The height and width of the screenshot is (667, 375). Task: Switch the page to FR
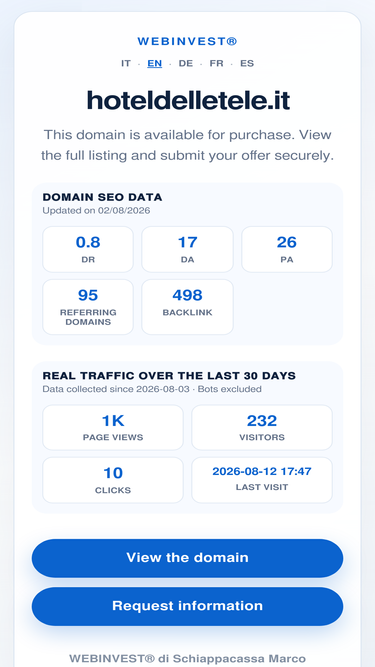click(216, 63)
